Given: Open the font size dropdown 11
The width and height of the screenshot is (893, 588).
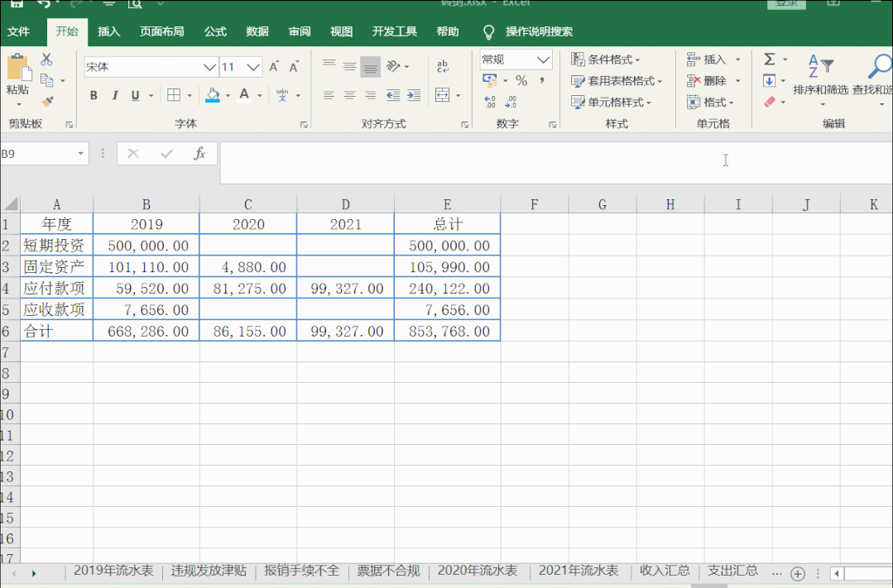Looking at the screenshot, I should click(x=253, y=67).
